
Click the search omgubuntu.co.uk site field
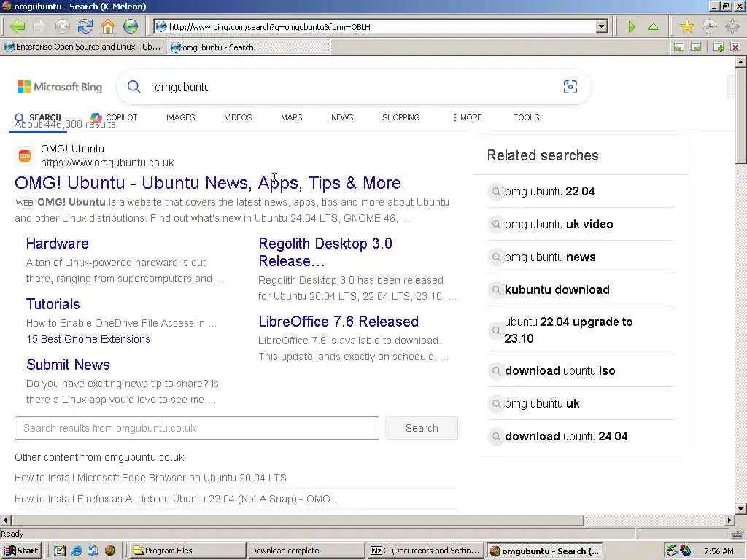coord(197,428)
